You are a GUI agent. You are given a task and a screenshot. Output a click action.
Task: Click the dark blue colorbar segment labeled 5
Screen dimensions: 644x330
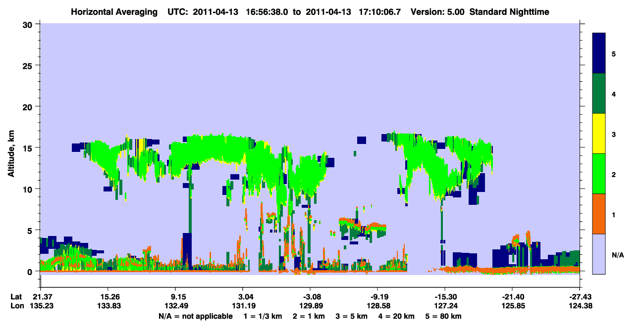point(599,53)
